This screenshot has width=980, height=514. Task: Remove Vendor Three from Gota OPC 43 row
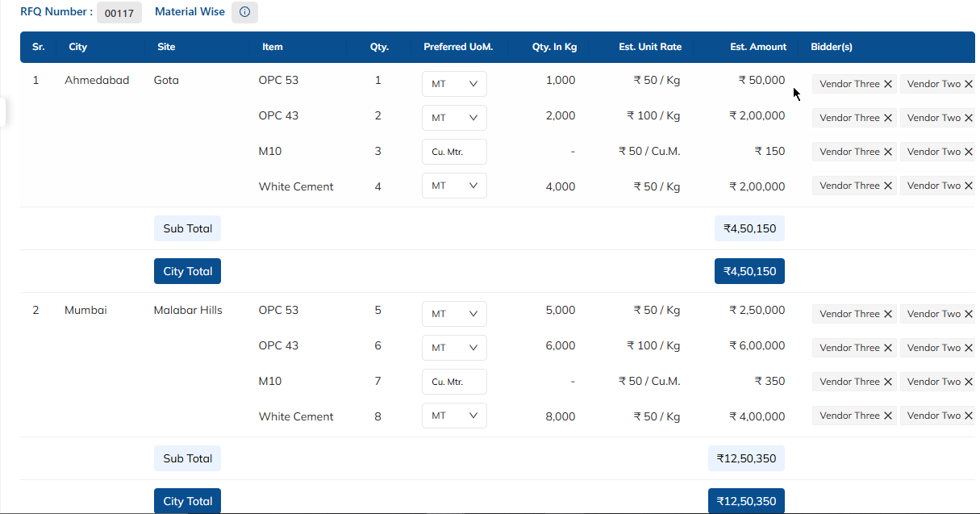[x=888, y=118]
